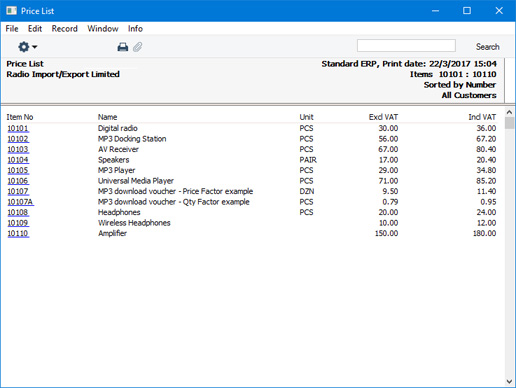Open item 10107A link
Viewport: 516px width, 388px height.
[x=20, y=202]
